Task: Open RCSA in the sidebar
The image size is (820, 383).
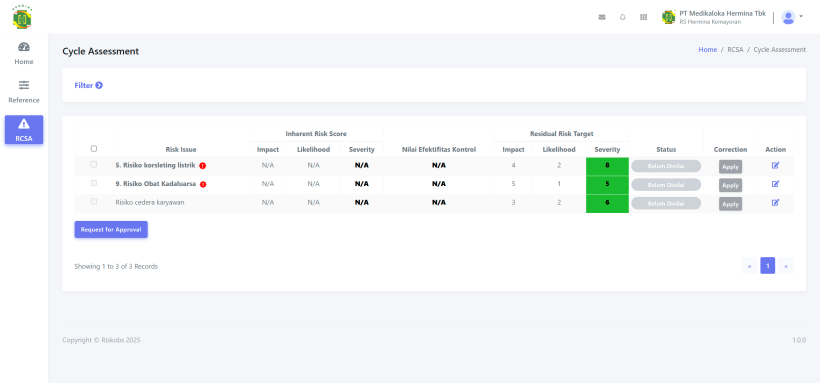Action: pos(24,130)
